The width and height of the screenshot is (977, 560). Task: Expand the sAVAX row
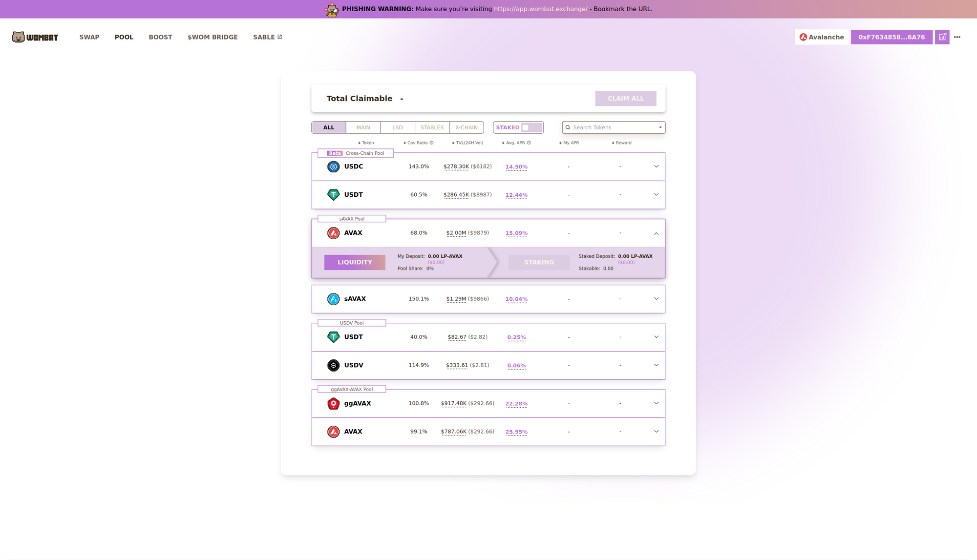[x=656, y=299]
